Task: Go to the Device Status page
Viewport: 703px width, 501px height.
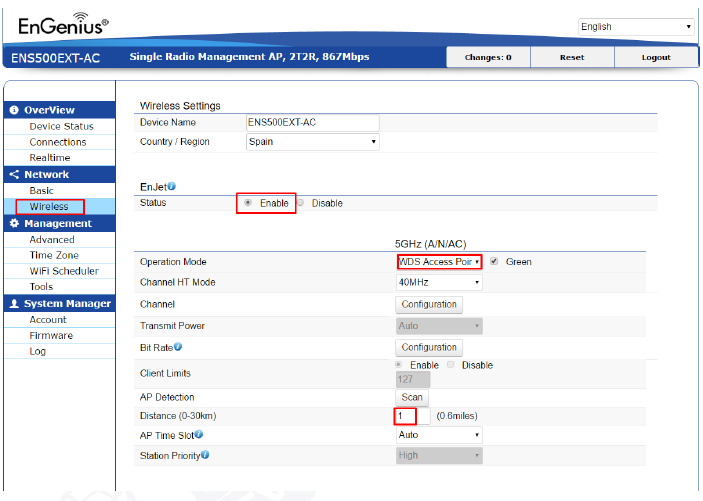Action: pos(61,126)
